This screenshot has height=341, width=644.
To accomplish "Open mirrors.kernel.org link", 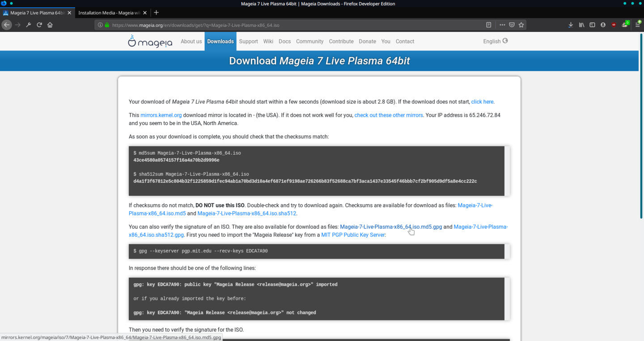I will coord(161,115).
